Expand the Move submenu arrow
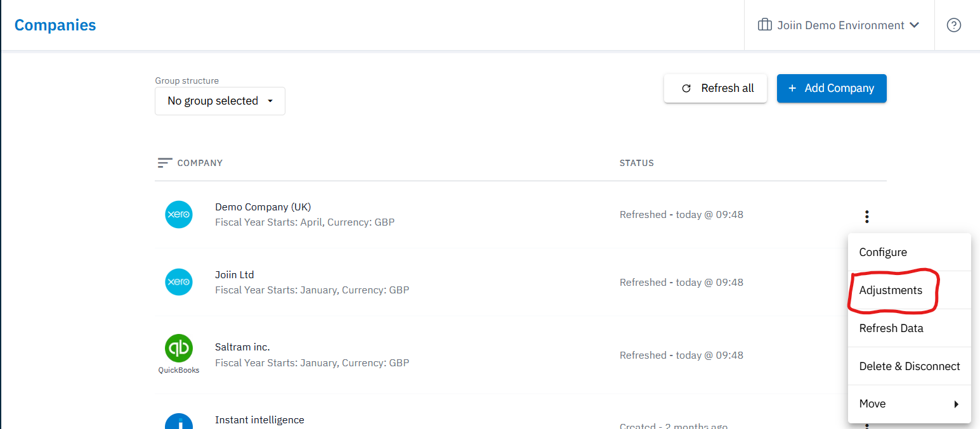 point(956,404)
